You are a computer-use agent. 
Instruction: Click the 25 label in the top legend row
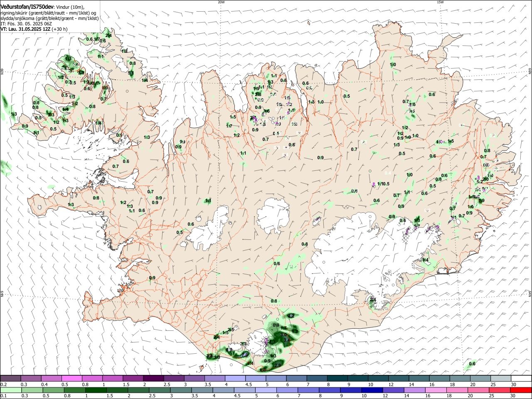coord(493,384)
